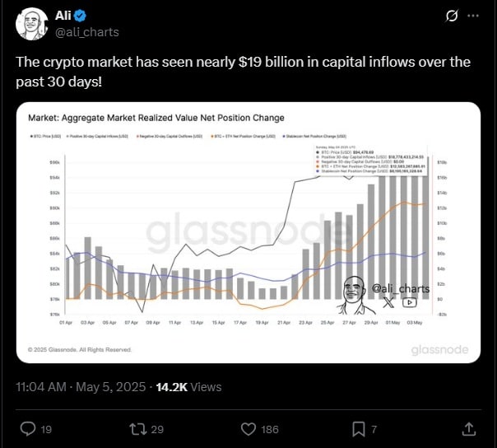This screenshot has width=497, height=448.
Task: Click the blue verified badge
Action: click(x=85, y=16)
